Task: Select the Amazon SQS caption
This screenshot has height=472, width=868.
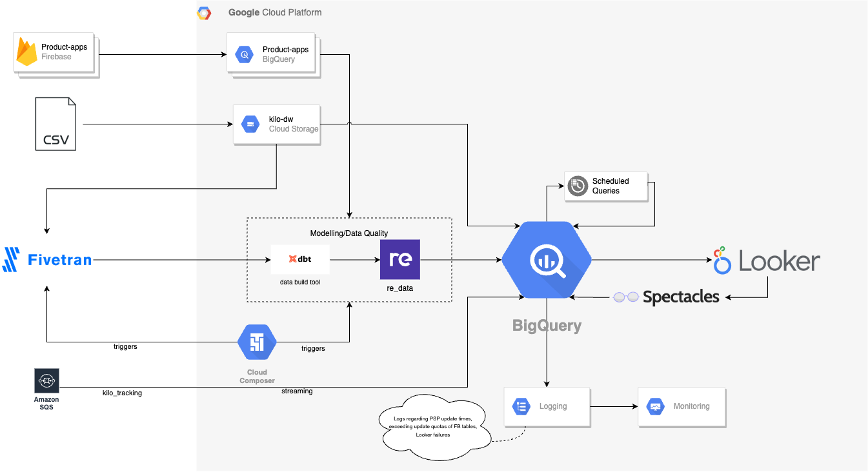Action: point(46,404)
